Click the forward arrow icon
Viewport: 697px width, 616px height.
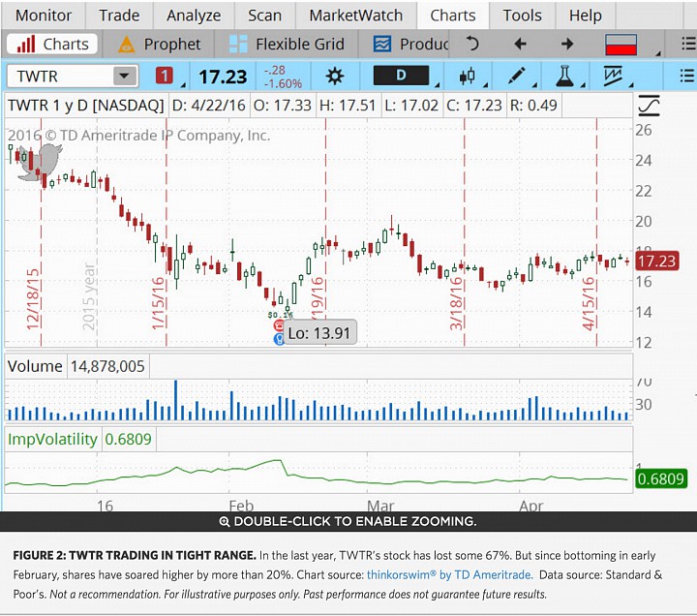pos(566,44)
